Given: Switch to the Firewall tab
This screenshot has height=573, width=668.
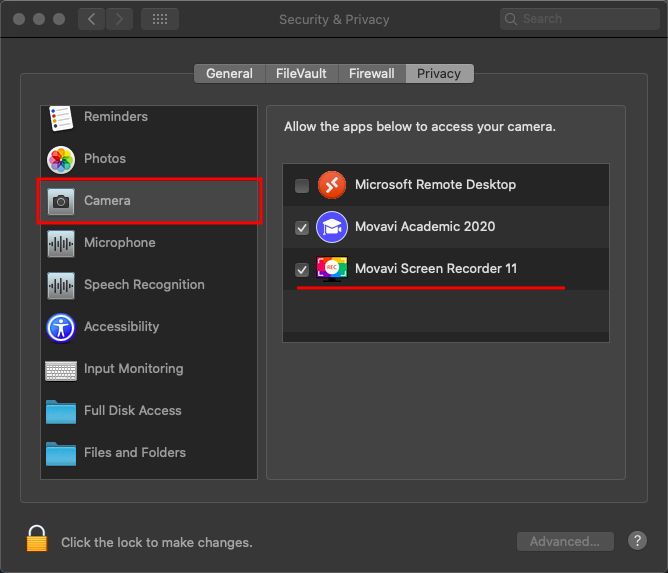Looking at the screenshot, I should point(372,74).
